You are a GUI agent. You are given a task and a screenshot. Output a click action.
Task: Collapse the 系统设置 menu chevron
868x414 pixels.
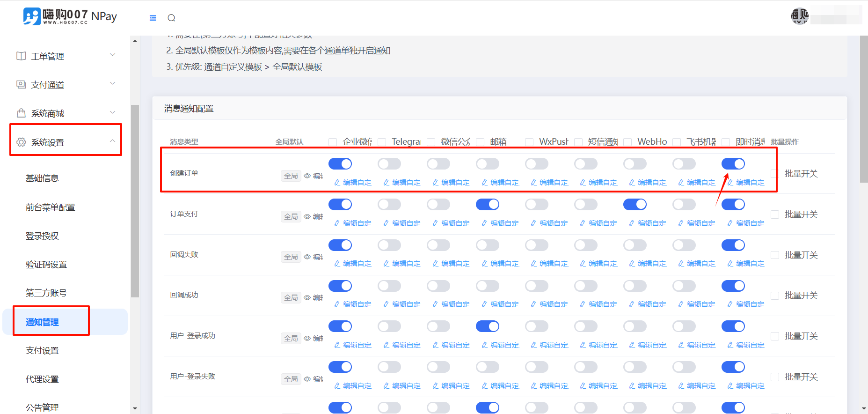click(x=112, y=141)
